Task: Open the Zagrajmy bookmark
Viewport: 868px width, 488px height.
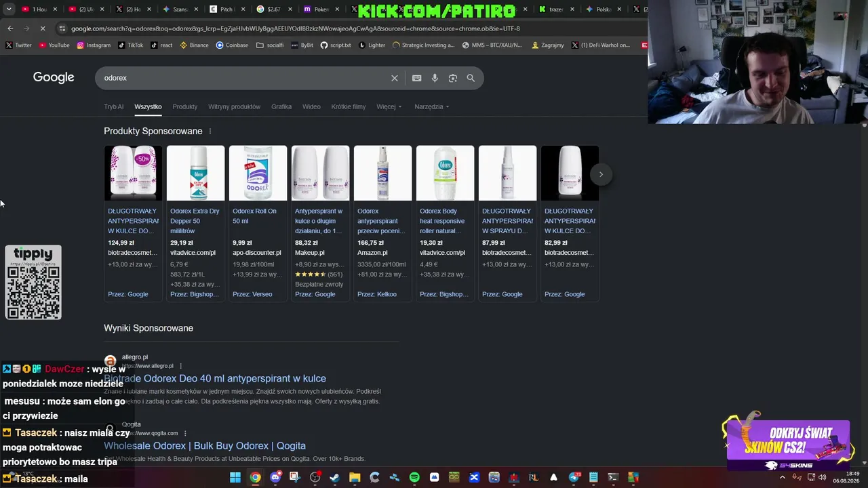Action: (x=548, y=45)
